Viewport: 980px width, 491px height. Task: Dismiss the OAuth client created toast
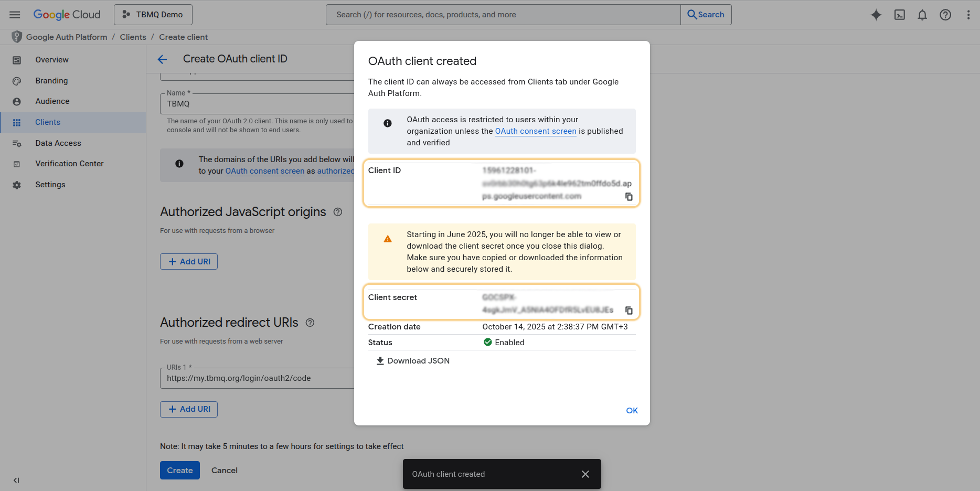point(585,474)
